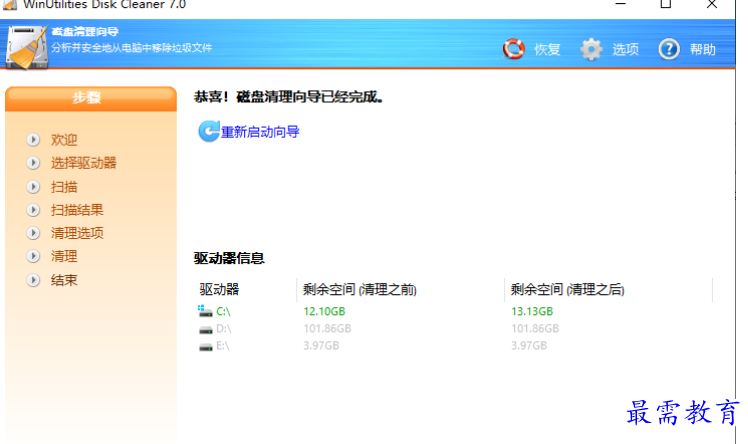Click the 101.86GB value under 清理之后
Image resolution: width=748 pixels, height=444 pixels.
click(535, 329)
